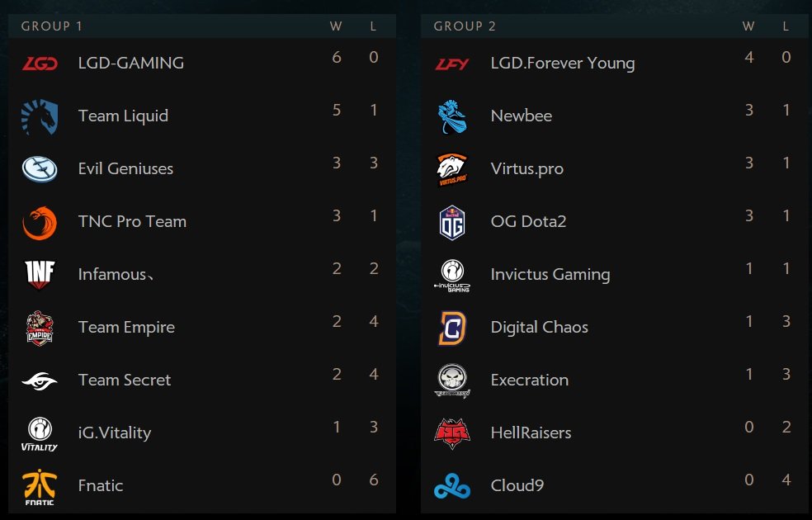The width and height of the screenshot is (812, 520).
Task: Click the TNC Pro Team phoenix logo
Action: (40, 224)
